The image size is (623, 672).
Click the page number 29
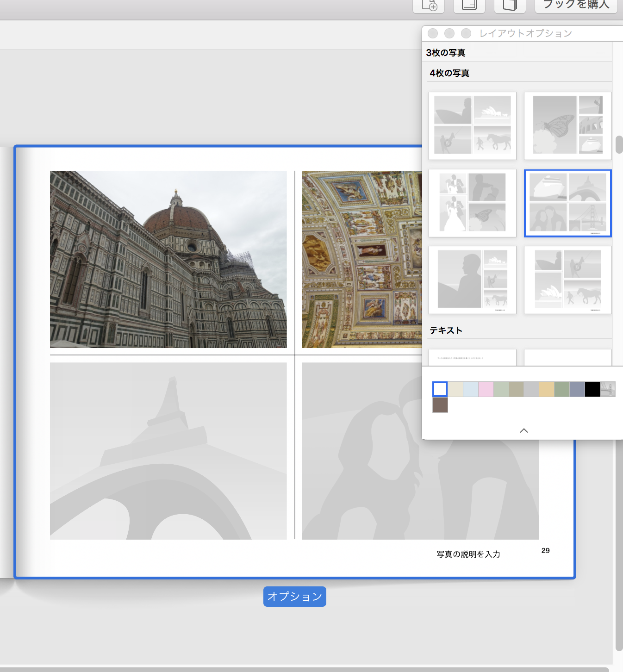546,550
